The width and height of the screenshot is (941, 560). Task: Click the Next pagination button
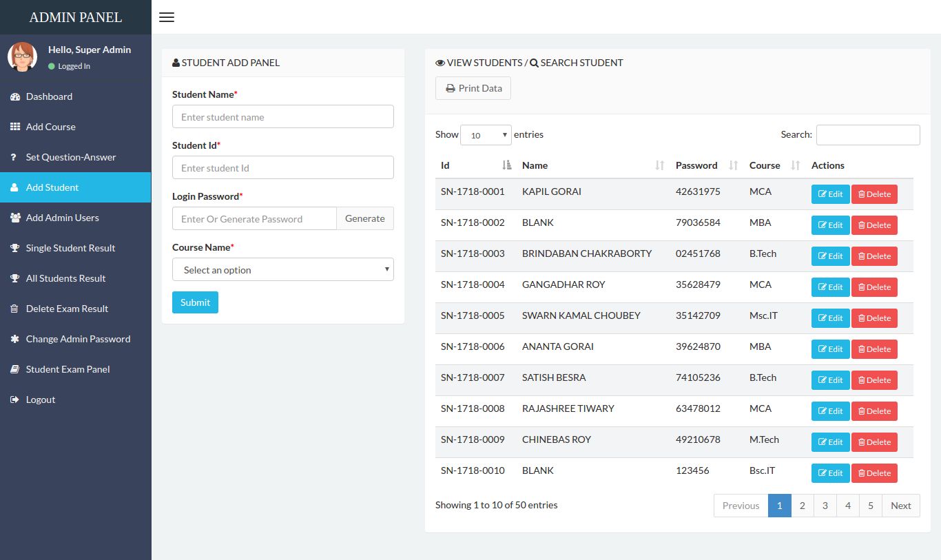click(901, 506)
